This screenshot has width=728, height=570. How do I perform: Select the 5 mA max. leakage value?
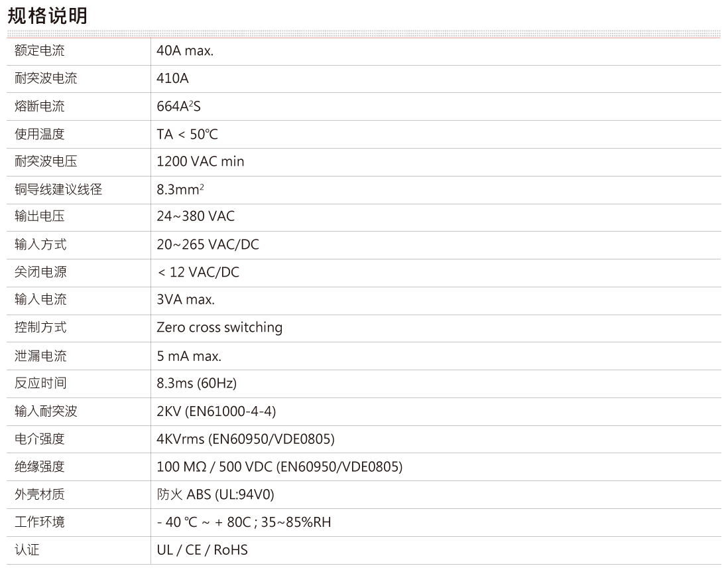(189, 356)
